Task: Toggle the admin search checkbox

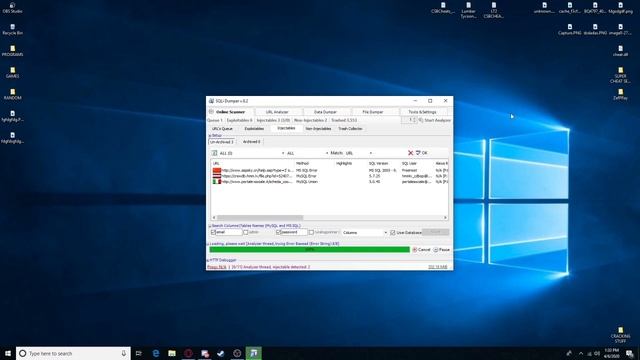Action: pos(246,232)
